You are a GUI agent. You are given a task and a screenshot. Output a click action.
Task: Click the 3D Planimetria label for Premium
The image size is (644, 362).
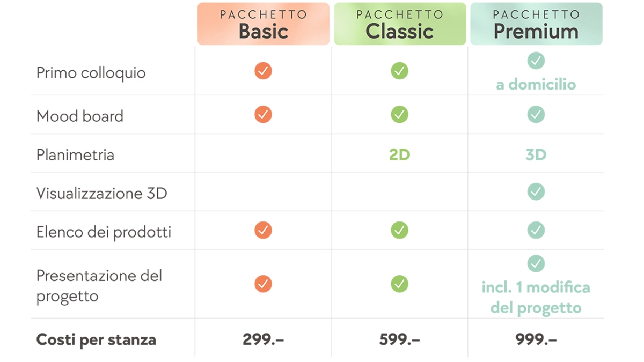(536, 155)
